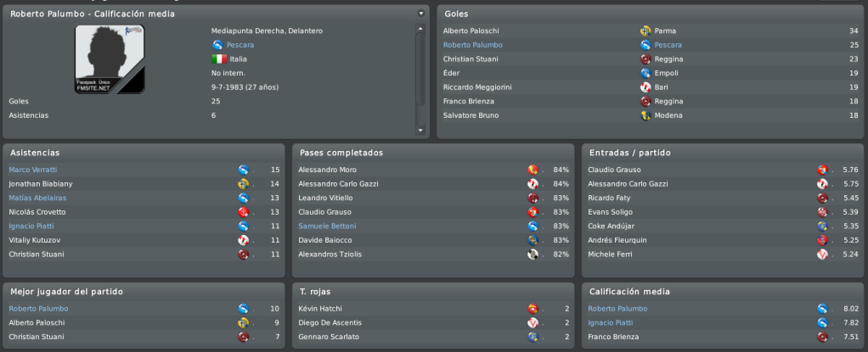Click the Bari badge beside Riccardo Meggiorini

645,87
